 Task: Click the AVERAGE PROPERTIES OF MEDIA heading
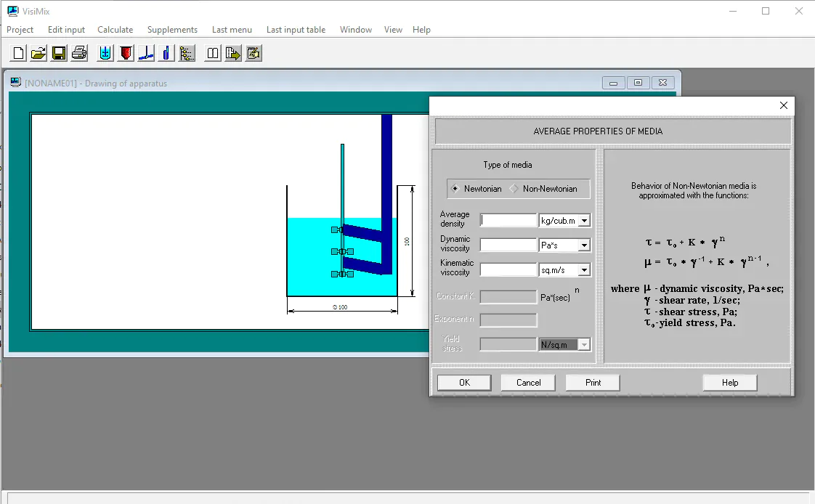[598, 131]
